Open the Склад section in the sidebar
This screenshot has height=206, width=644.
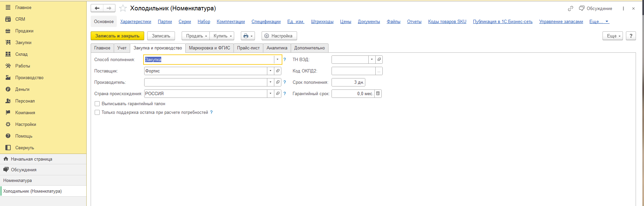click(x=43, y=54)
